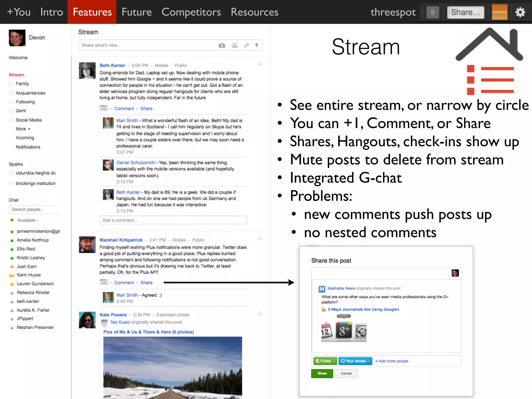
Task: Open the notifications counter showing 0
Action: (433, 12)
